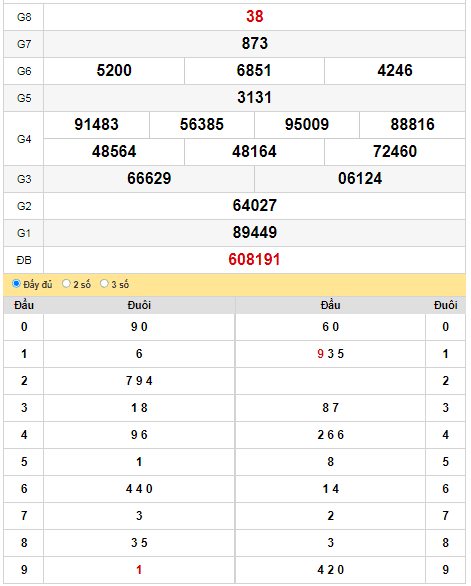
Task: Click the G4 number 91483
Action: [96, 124]
